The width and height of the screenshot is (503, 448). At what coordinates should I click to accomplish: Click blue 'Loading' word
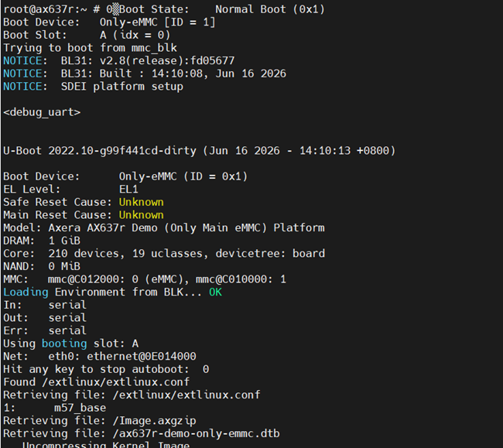[x=26, y=292]
